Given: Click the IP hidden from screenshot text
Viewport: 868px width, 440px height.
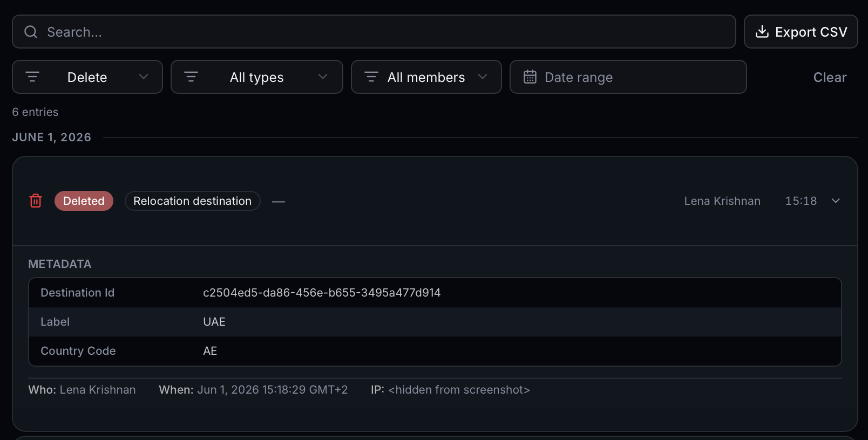Looking at the screenshot, I should [x=450, y=389].
